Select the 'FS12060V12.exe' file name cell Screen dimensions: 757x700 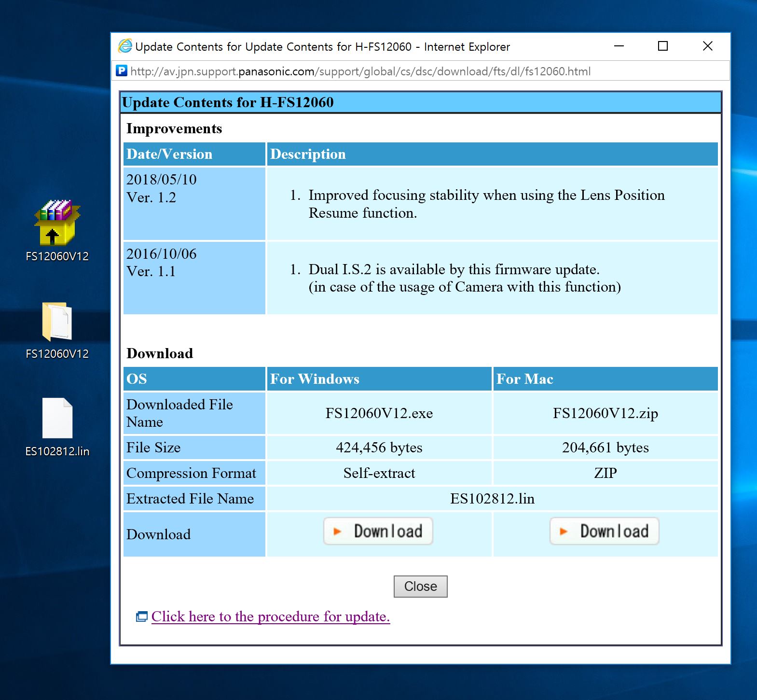point(379,413)
